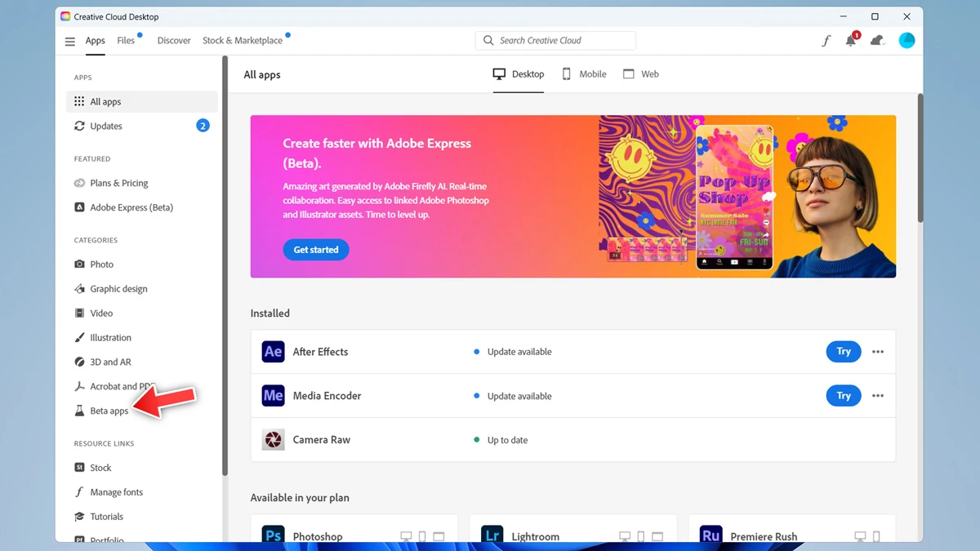Select the 3D and AR category

[142, 362]
